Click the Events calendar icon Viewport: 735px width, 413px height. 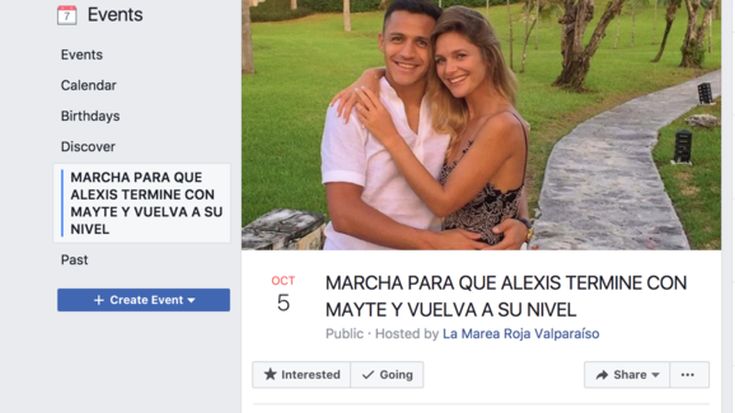tap(67, 15)
